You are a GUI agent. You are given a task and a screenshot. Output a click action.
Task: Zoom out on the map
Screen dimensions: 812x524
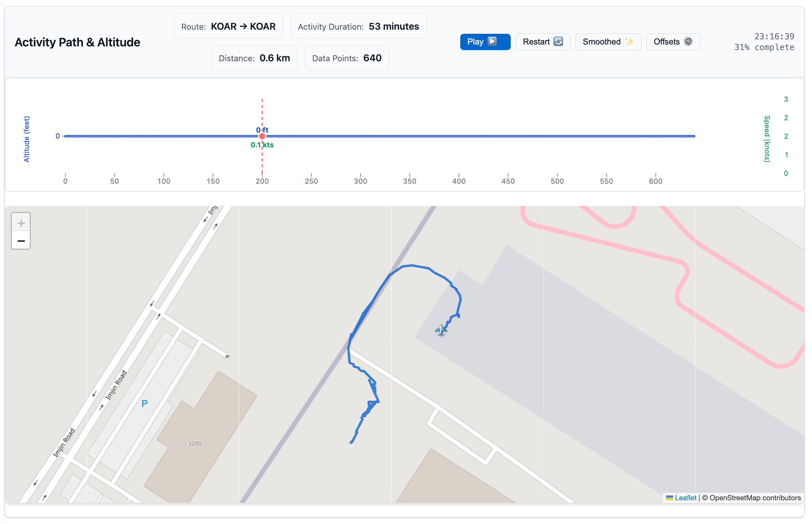pyautogui.click(x=21, y=241)
